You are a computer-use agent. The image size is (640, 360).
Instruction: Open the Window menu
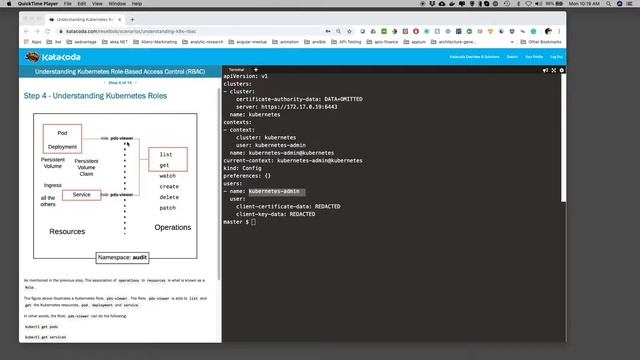pyautogui.click(x=117, y=4)
